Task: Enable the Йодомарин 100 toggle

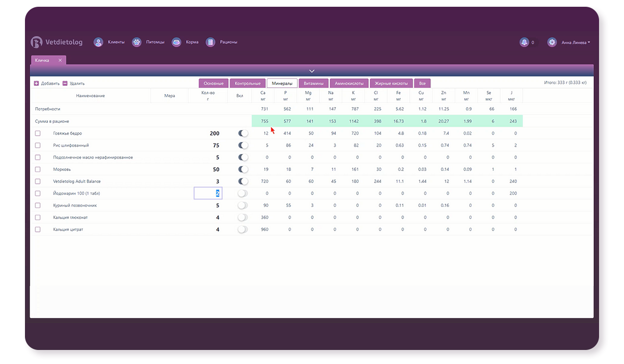Action: pos(242,193)
